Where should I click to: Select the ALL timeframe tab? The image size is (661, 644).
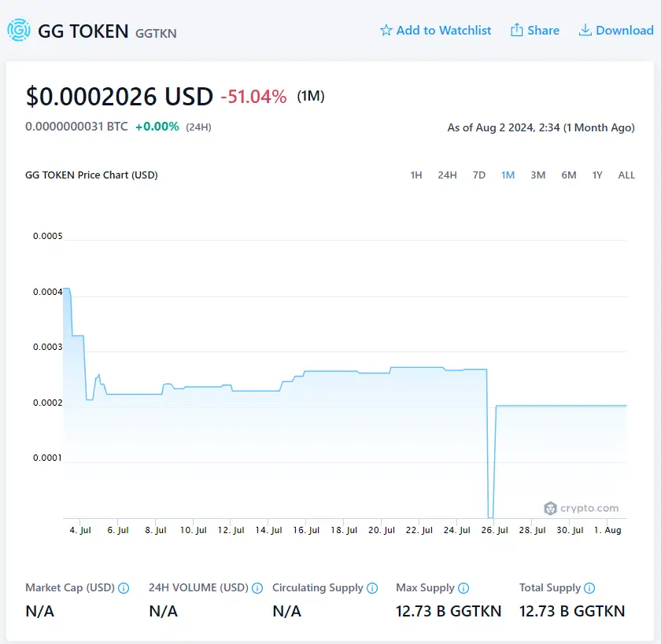[x=626, y=175]
